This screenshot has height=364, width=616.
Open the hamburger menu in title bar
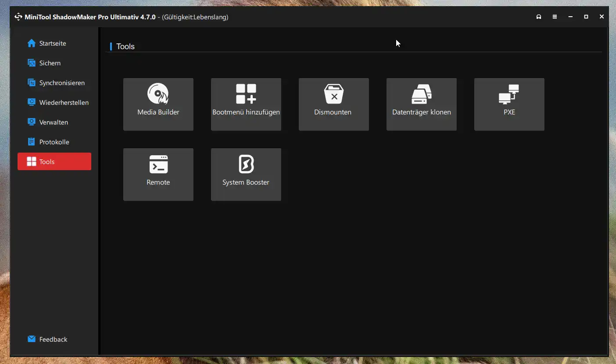(555, 17)
